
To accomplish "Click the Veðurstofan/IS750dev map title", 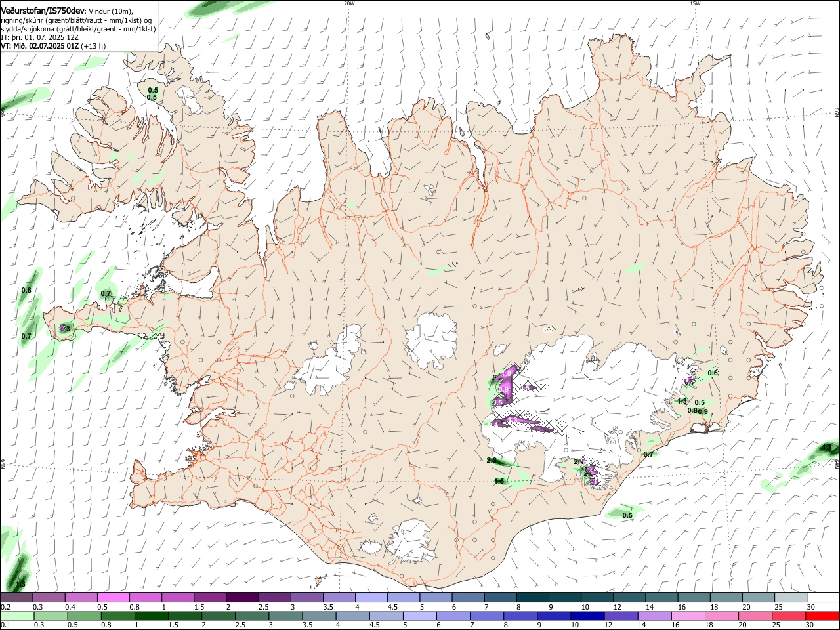I will [x=43, y=11].
